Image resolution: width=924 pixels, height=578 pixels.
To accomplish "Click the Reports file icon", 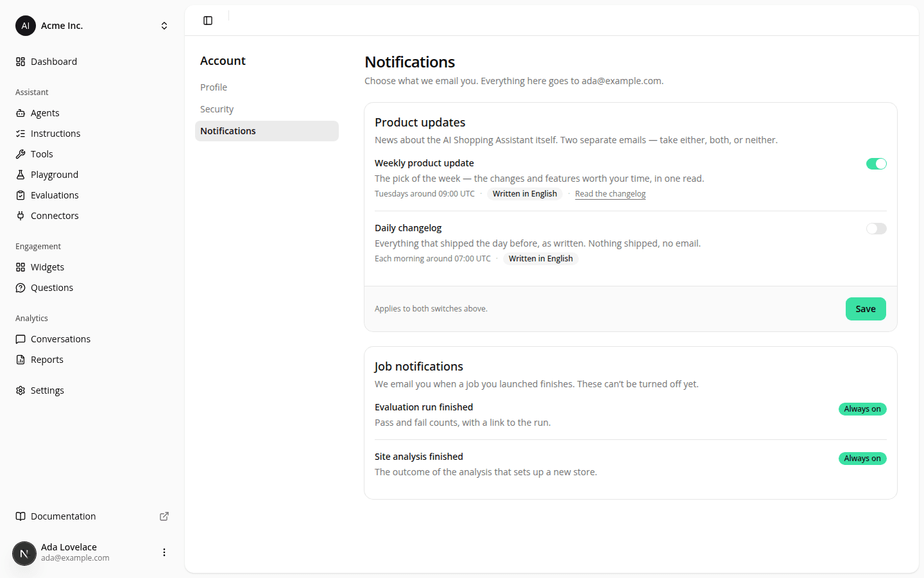I will click(21, 360).
